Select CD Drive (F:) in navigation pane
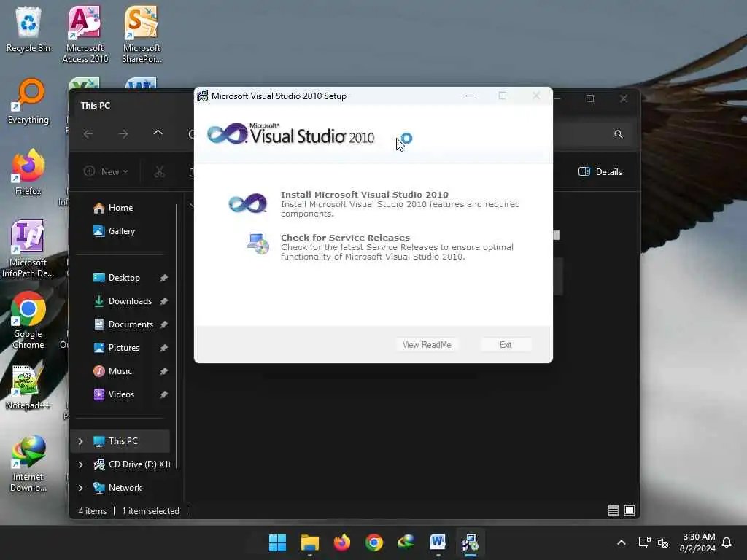Image resolution: width=747 pixels, height=560 pixels. click(x=131, y=464)
